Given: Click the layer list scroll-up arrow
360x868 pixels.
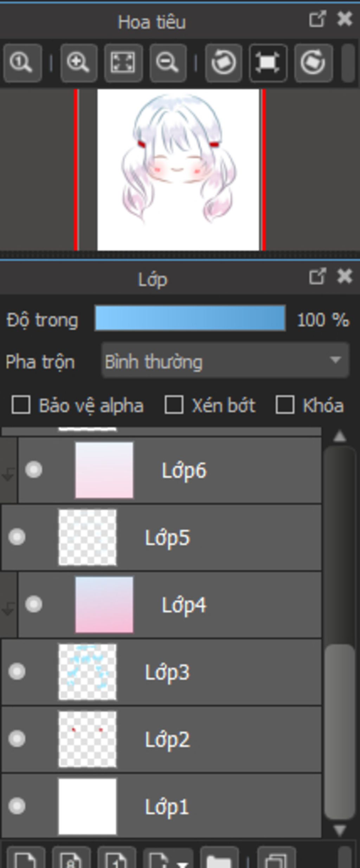Looking at the screenshot, I should point(340,437).
